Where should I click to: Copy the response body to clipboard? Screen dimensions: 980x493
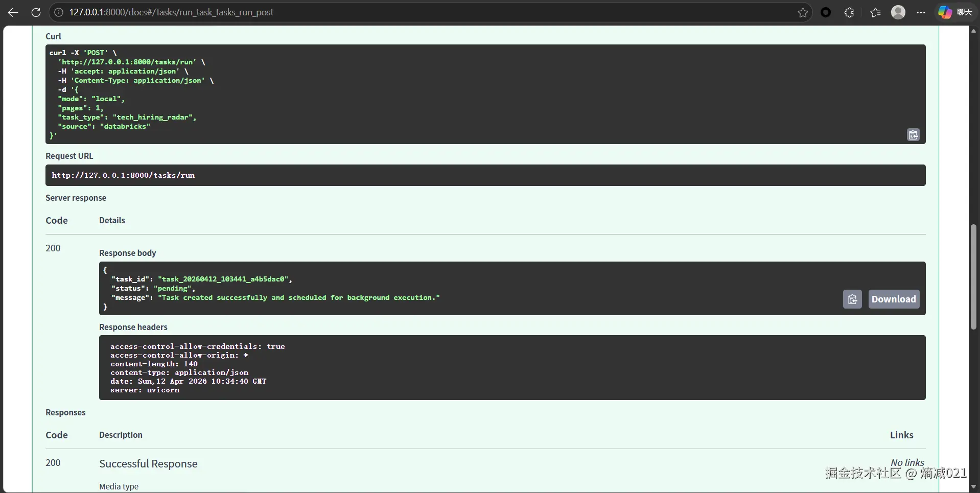point(852,299)
